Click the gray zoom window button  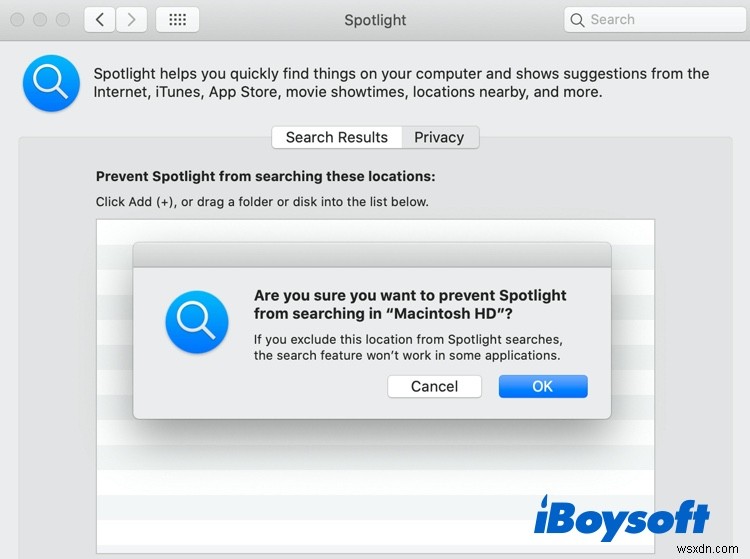[63, 20]
